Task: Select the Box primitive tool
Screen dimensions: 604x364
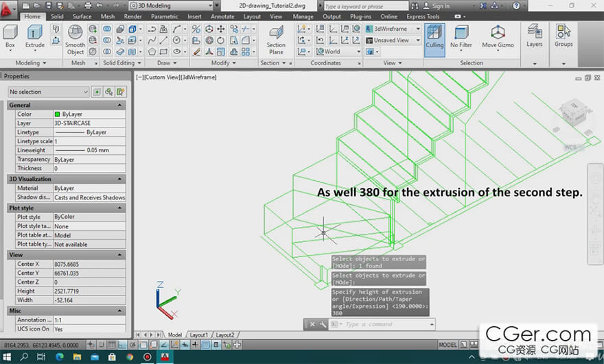Action: click(10, 36)
